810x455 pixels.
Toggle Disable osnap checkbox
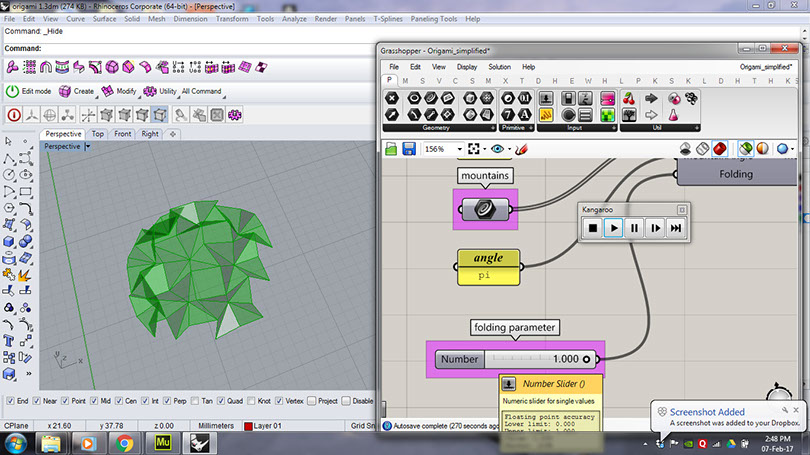(346, 401)
